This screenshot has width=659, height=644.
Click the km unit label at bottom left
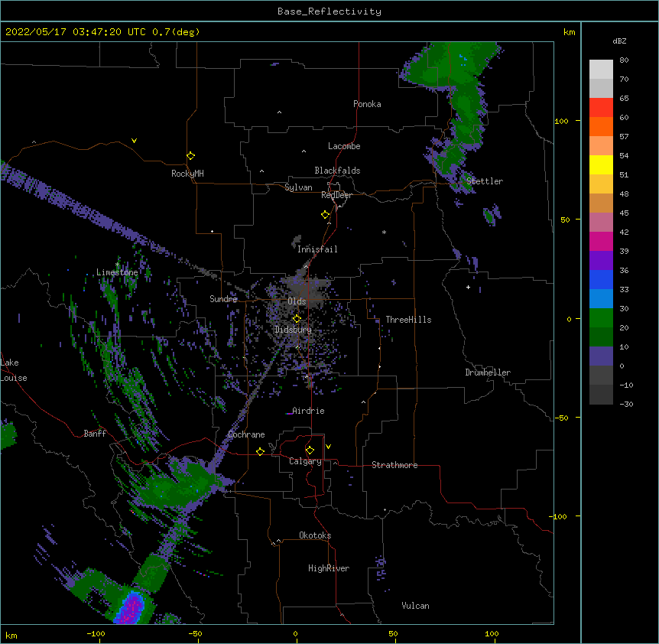[x=11, y=635]
